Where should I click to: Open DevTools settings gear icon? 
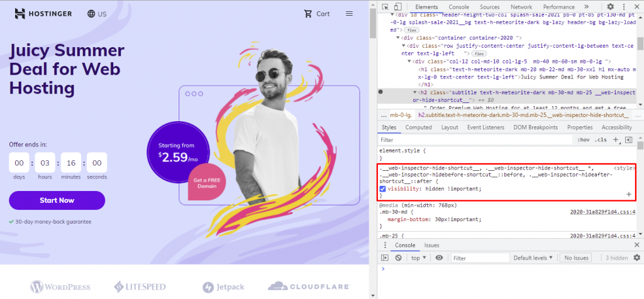pyautogui.click(x=610, y=7)
